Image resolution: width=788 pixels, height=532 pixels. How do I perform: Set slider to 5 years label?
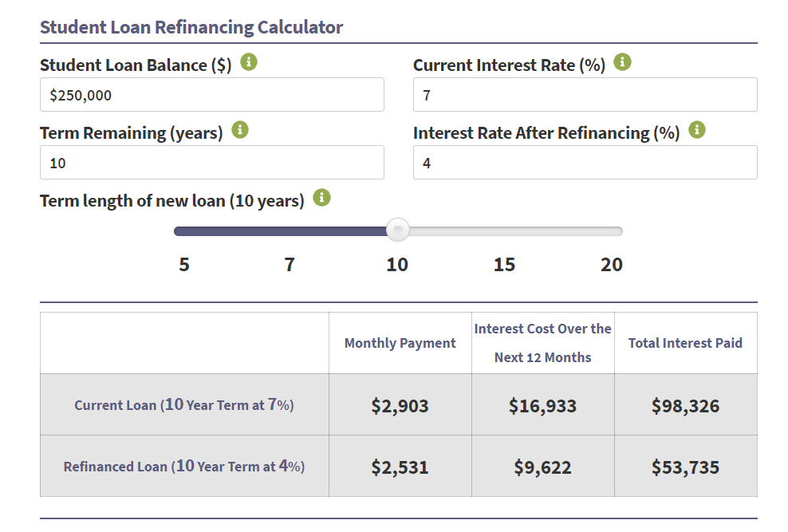coord(184,265)
